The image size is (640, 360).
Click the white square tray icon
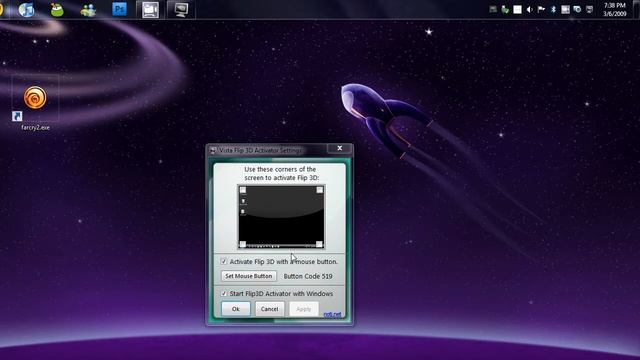coord(517,9)
